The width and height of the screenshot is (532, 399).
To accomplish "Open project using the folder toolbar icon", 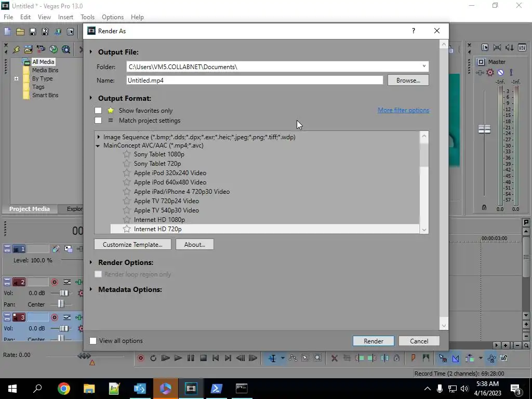I will click(20, 32).
